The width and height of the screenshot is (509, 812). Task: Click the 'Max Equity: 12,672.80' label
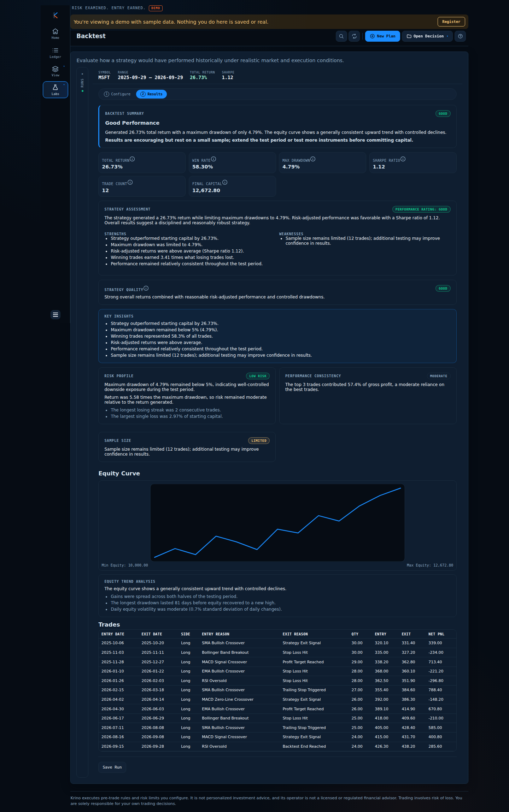[x=430, y=565]
